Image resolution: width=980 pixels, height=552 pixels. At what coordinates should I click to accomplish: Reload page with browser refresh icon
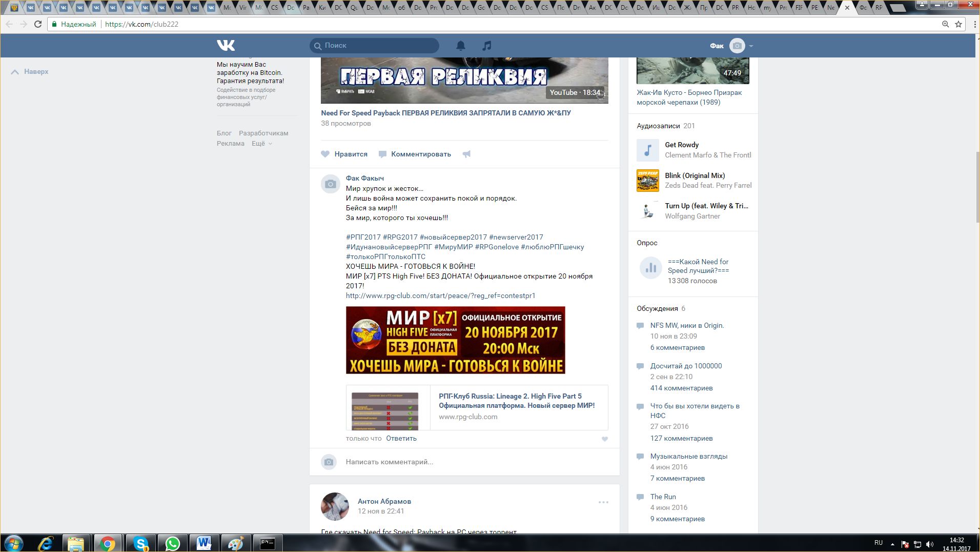point(38,24)
